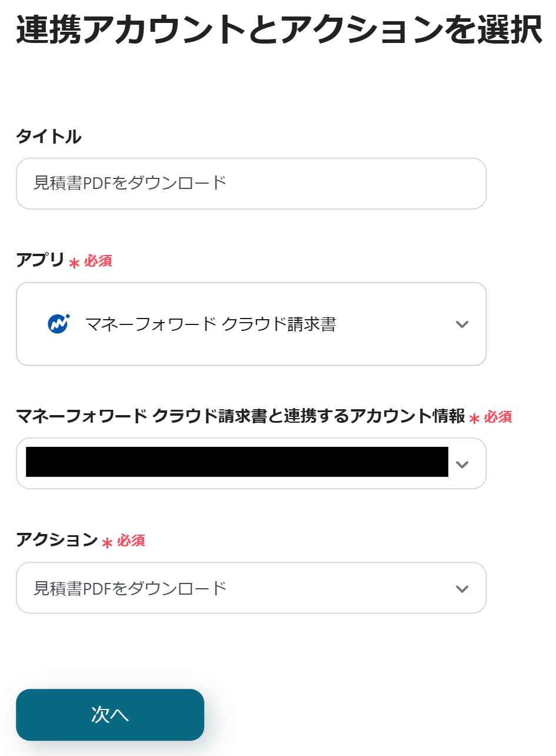Click the 連携アカウントとアクションを選択 page heading
Screen dimensions: 556x756
279,29
